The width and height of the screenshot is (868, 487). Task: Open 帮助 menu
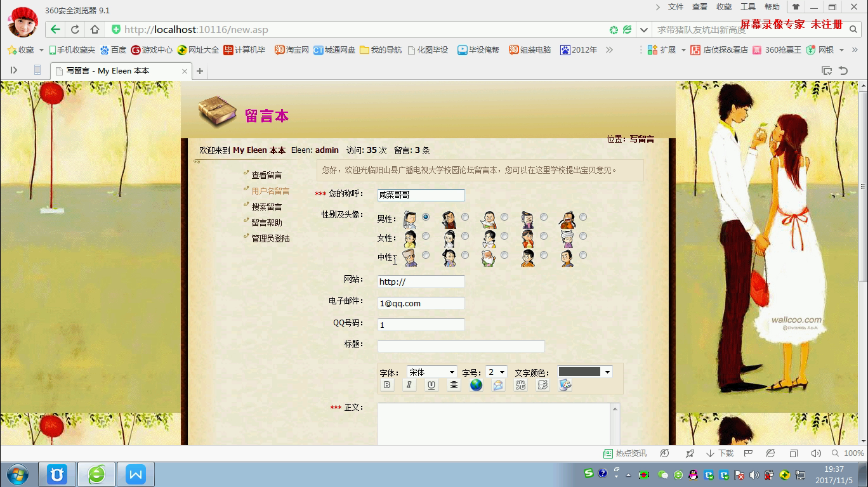(x=772, y=7)
